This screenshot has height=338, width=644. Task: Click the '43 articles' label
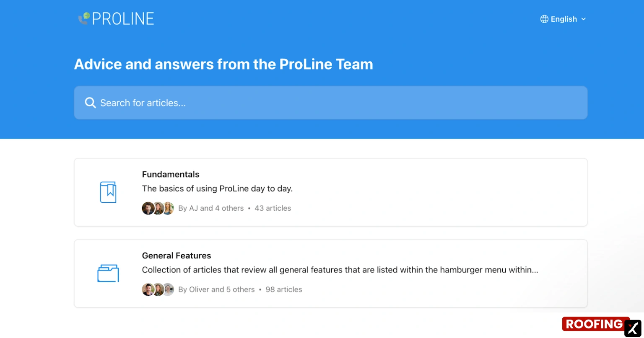pos(273,208)
